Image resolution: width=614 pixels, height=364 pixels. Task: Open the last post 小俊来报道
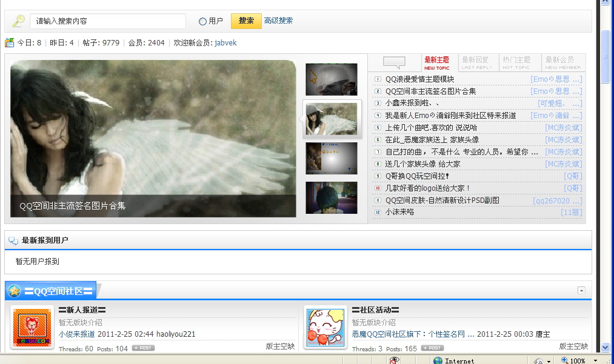pos(77,334)
